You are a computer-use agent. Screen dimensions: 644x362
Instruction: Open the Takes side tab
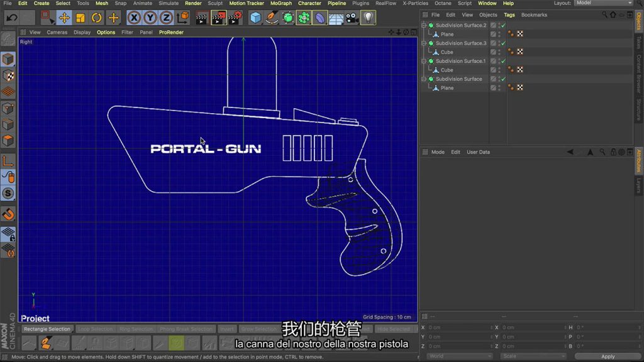click(x=639, y=43)
